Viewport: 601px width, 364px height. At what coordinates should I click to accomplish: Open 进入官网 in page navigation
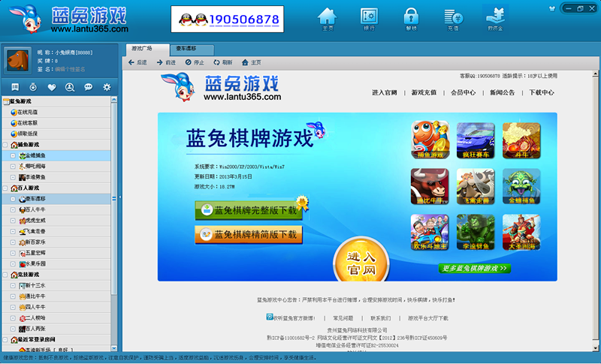point(385,92)
